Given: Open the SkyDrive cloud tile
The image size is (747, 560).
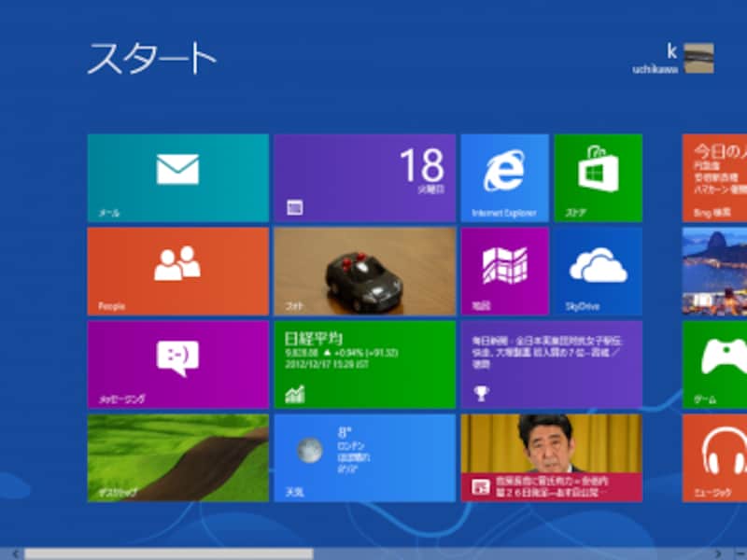Looking at the screenshot, I should click(x=599, y=272).
